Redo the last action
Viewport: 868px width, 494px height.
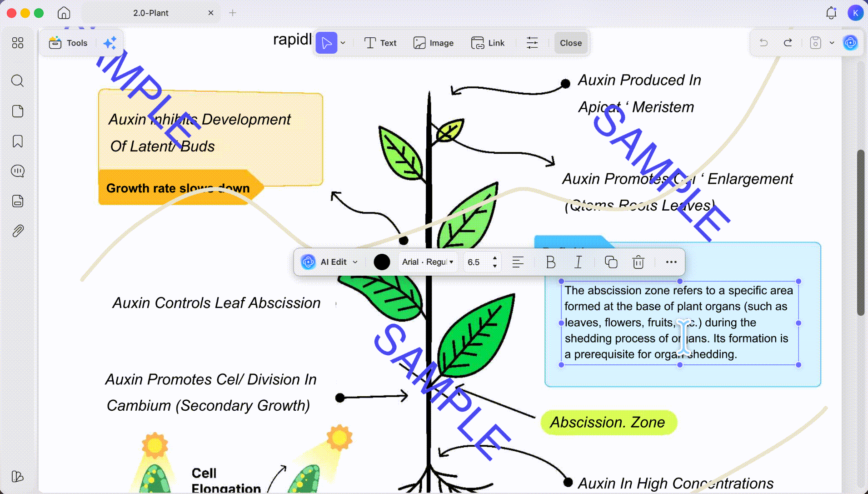point(788,43)
